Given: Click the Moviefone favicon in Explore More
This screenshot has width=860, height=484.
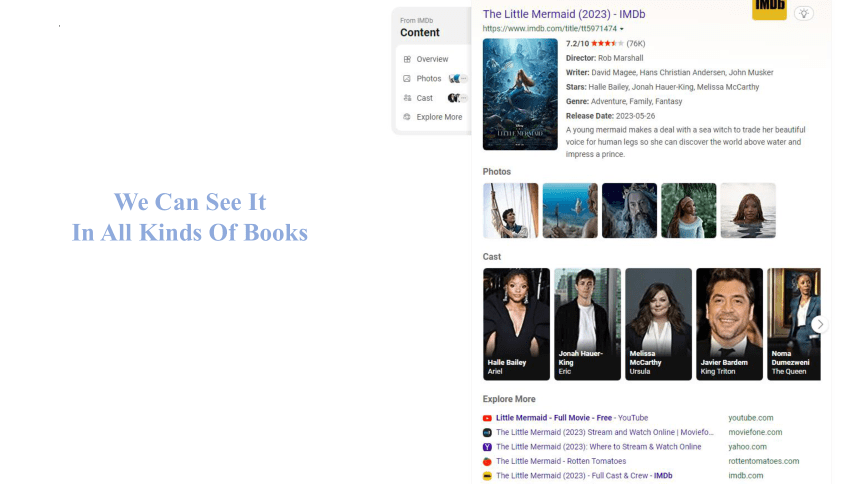Looking at the screenshot, I should (x=487, y=432).
